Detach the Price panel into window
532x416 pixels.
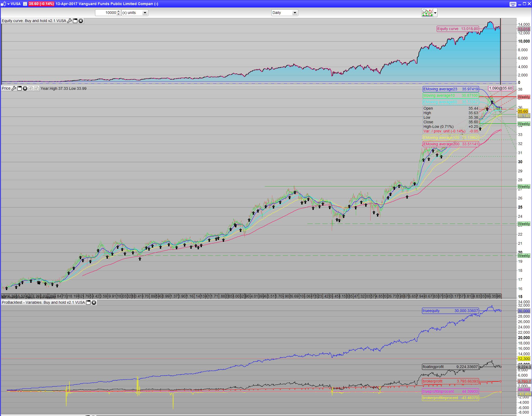tap(20, 88)
